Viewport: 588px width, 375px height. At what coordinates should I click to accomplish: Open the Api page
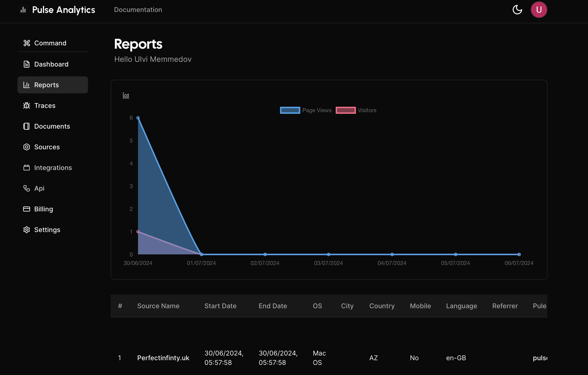point(53,189)
